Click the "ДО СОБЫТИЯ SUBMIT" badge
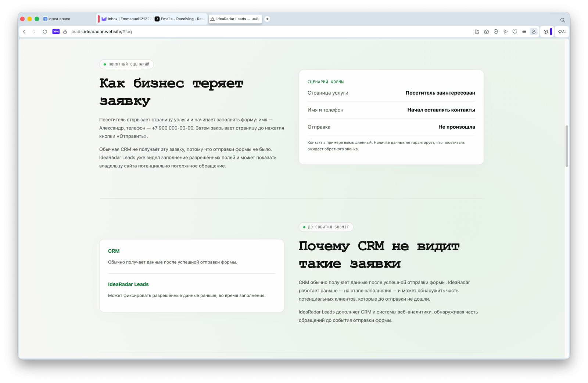588x383 pixels. pos(326,227)
